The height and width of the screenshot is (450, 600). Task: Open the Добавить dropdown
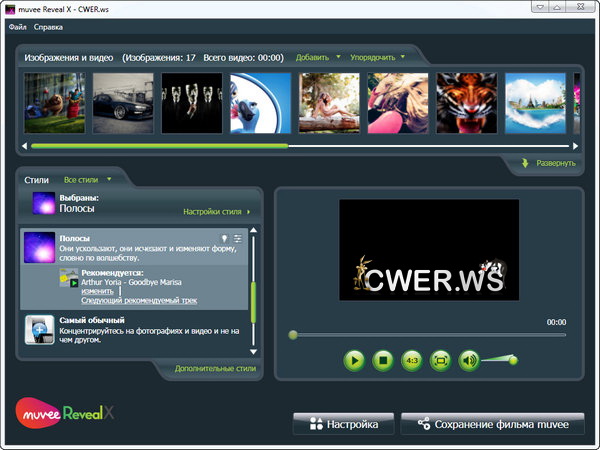318,57
